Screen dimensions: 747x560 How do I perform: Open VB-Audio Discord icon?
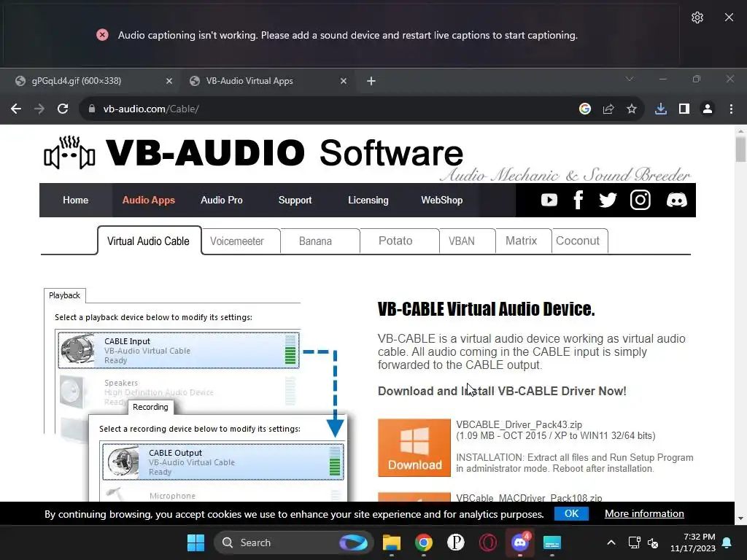(676, 200)
